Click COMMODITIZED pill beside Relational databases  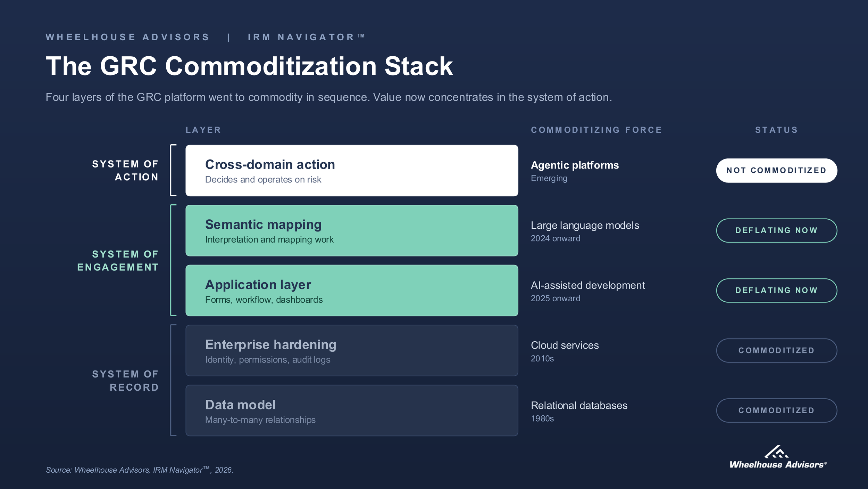click(777, 410)
